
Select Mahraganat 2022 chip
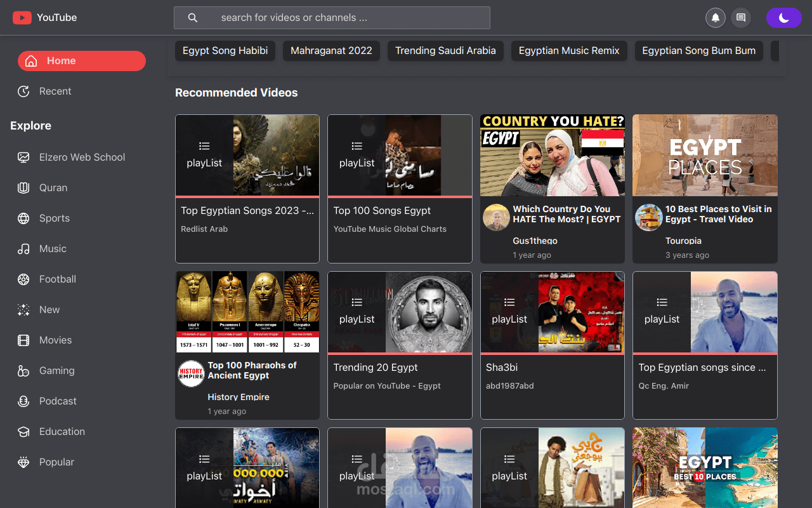(331, 51)
